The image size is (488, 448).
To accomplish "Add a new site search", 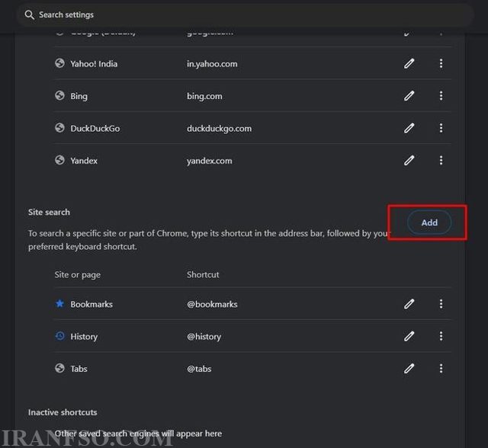I will (x=429, y=222).
